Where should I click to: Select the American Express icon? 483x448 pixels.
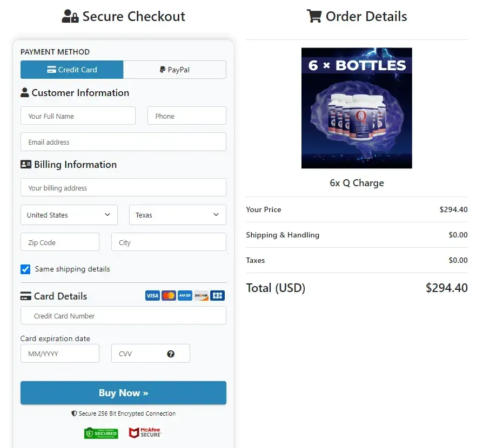[x=184, y=295]
